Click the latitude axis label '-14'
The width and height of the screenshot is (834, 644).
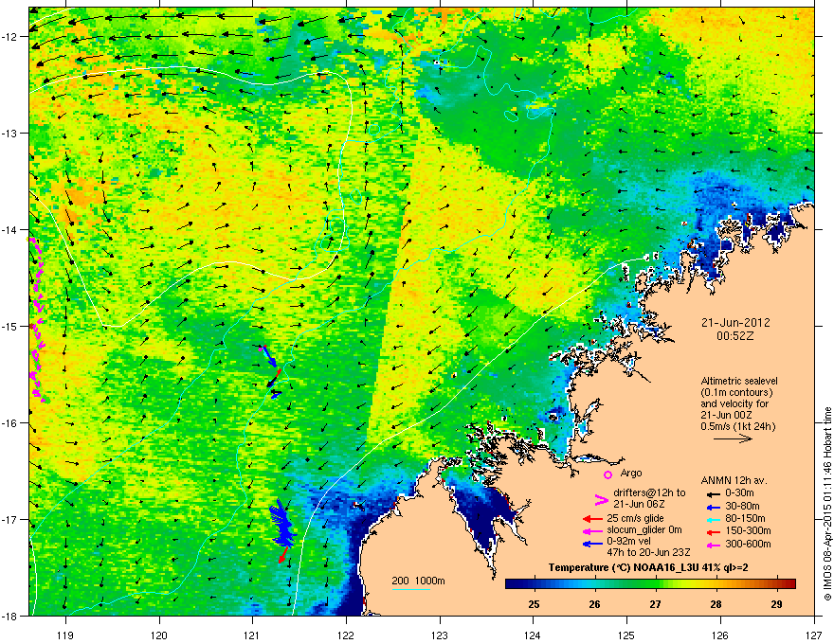coord(9,229)
